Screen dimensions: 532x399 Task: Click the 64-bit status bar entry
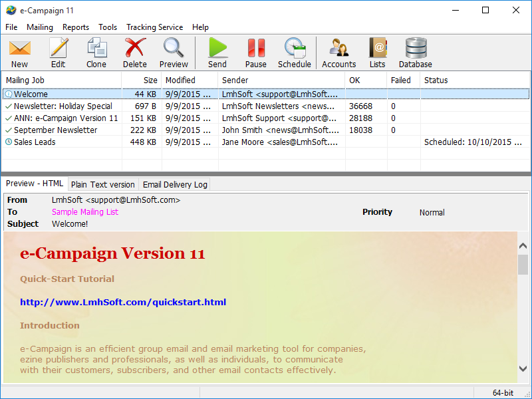pyautogui.click(x=503, y=393)
